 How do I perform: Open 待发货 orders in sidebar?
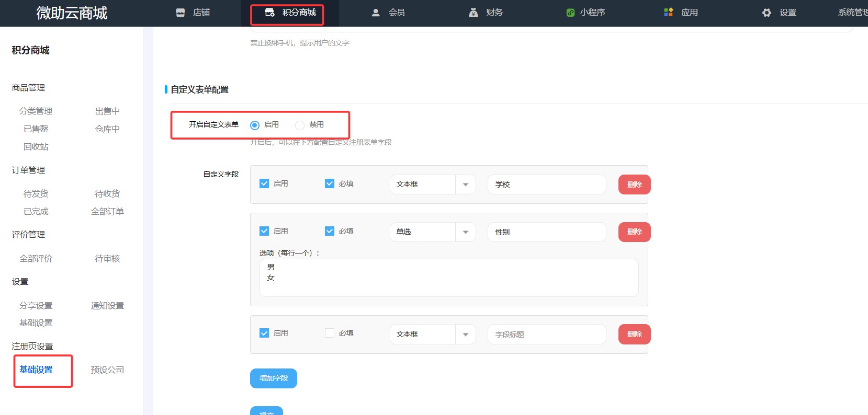click(36, 194)
